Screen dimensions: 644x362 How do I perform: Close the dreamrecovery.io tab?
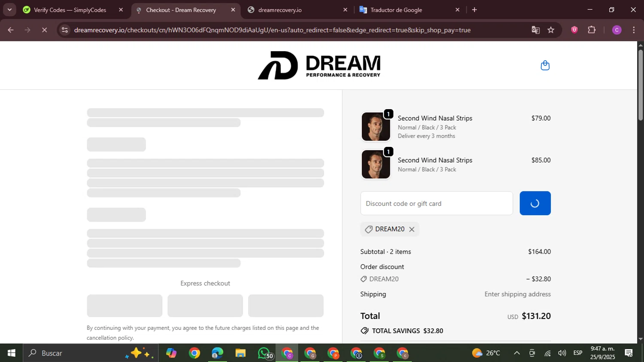(345, 10)
